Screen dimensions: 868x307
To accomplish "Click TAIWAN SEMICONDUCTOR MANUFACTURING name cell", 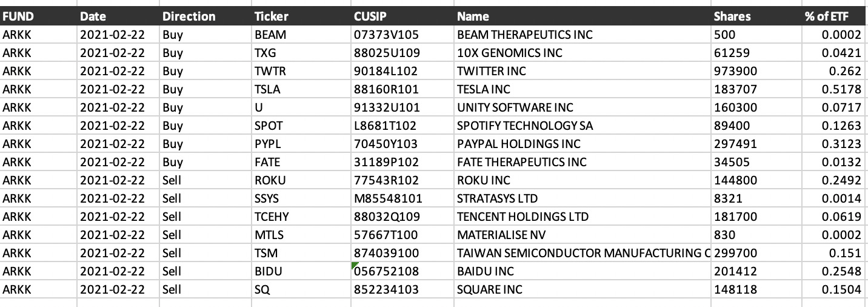I will (x=583, y=253).
